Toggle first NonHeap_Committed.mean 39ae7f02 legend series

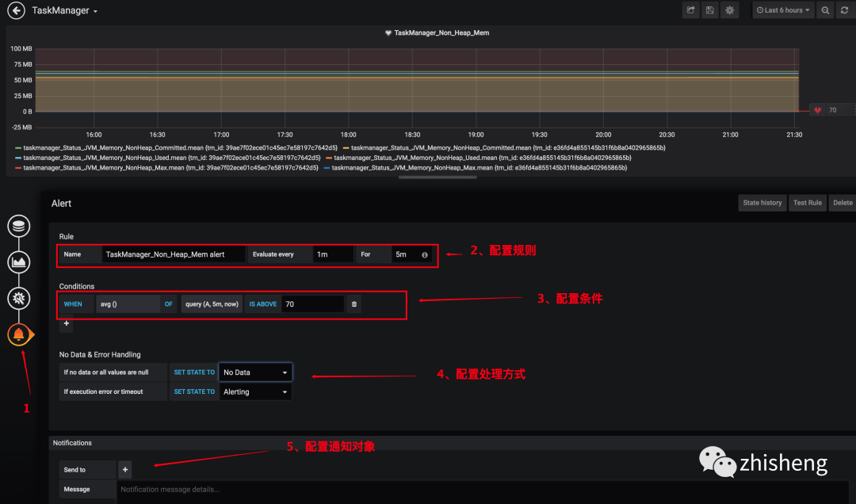(x=180, y=148)
